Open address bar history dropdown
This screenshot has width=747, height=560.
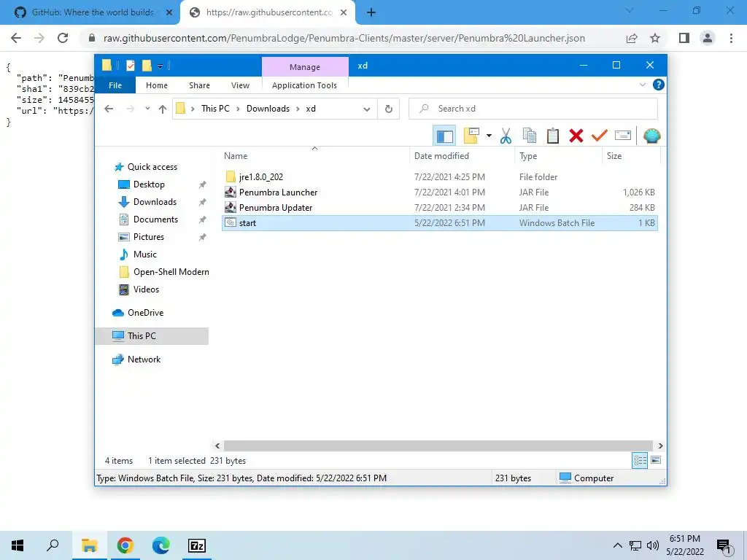367,109
